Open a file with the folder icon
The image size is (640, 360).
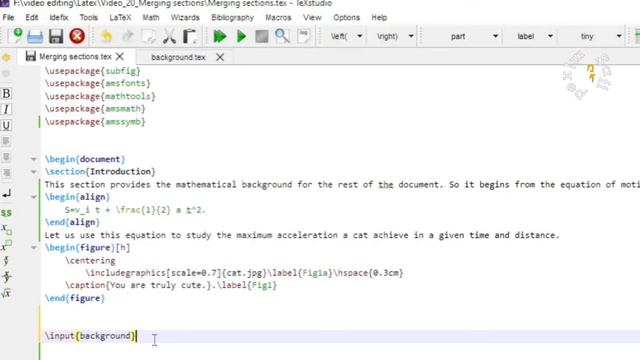point(35,37)
